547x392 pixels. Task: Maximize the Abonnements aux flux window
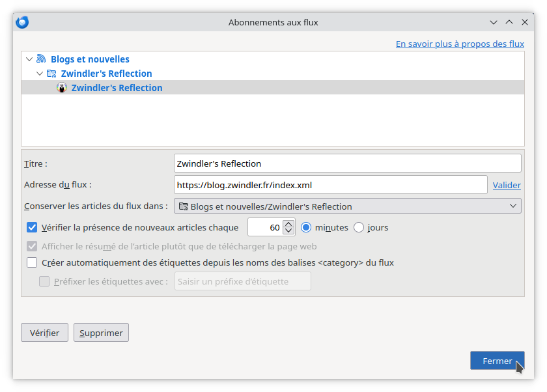[x=509, y=22]
